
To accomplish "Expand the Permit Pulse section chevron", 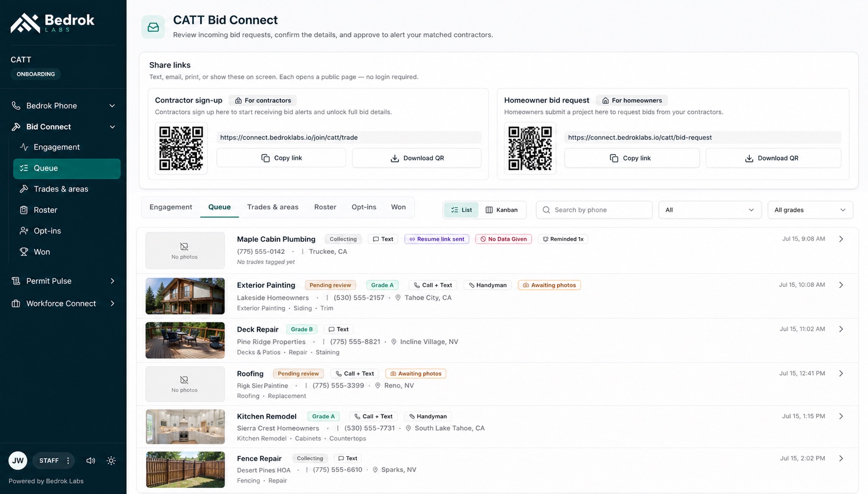I will (x=112, y=281).
